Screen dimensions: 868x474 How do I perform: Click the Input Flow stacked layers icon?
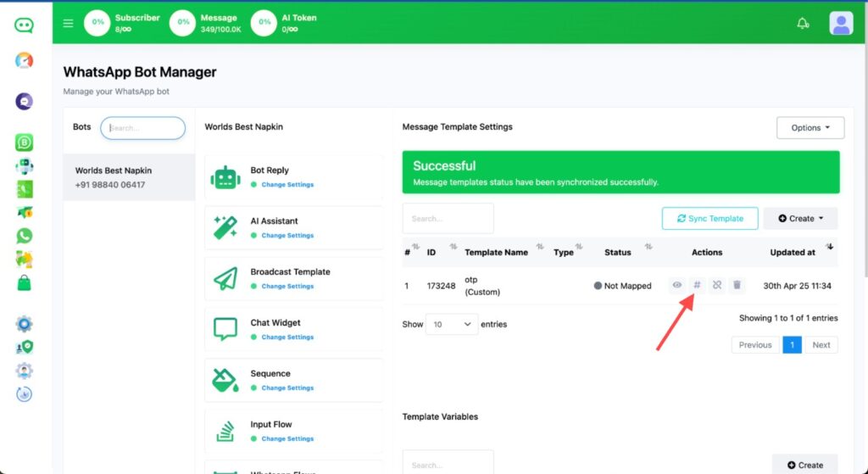[x=225, y=432]
